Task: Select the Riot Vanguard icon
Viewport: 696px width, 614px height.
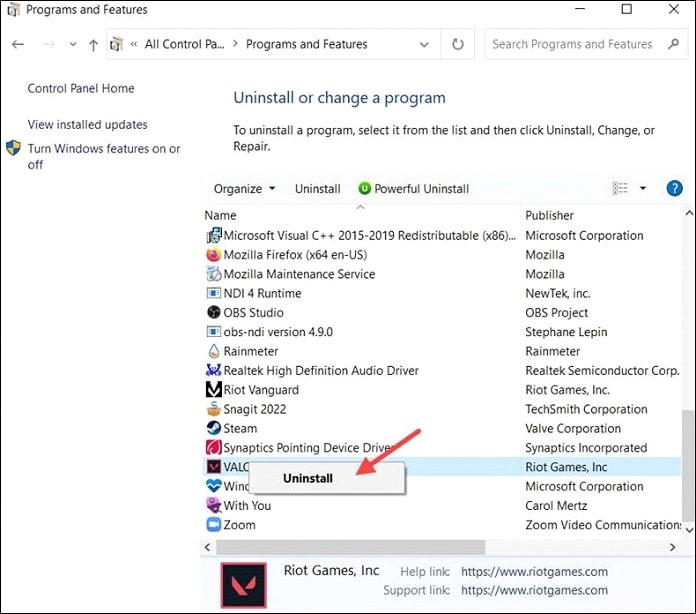Action: (x=213, y=390)
